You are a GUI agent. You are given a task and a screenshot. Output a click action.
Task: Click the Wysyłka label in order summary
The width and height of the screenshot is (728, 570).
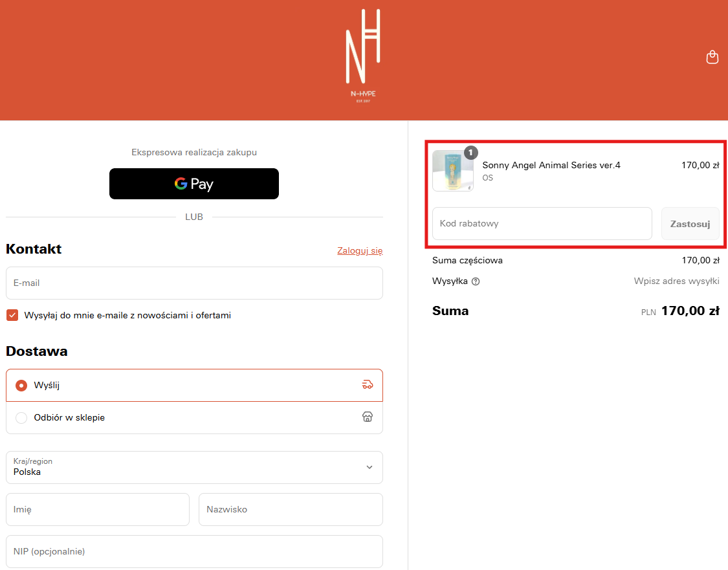[450, 281]
